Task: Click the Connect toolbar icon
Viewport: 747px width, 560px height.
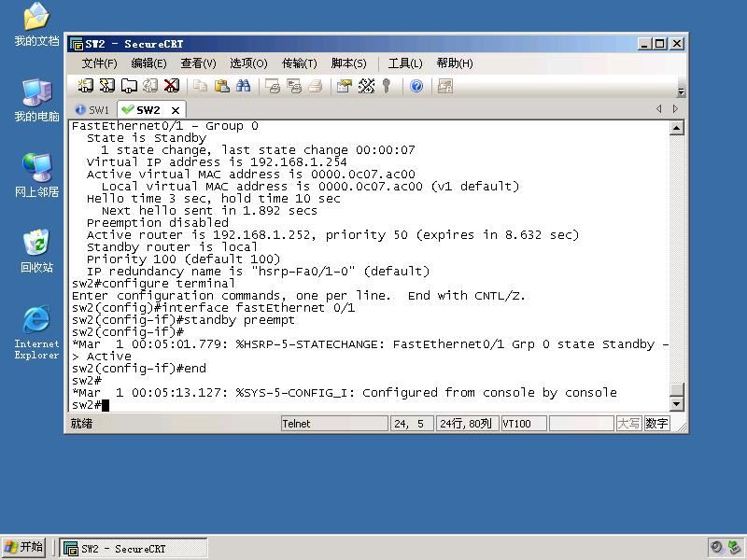Action: tap(85, 86)
